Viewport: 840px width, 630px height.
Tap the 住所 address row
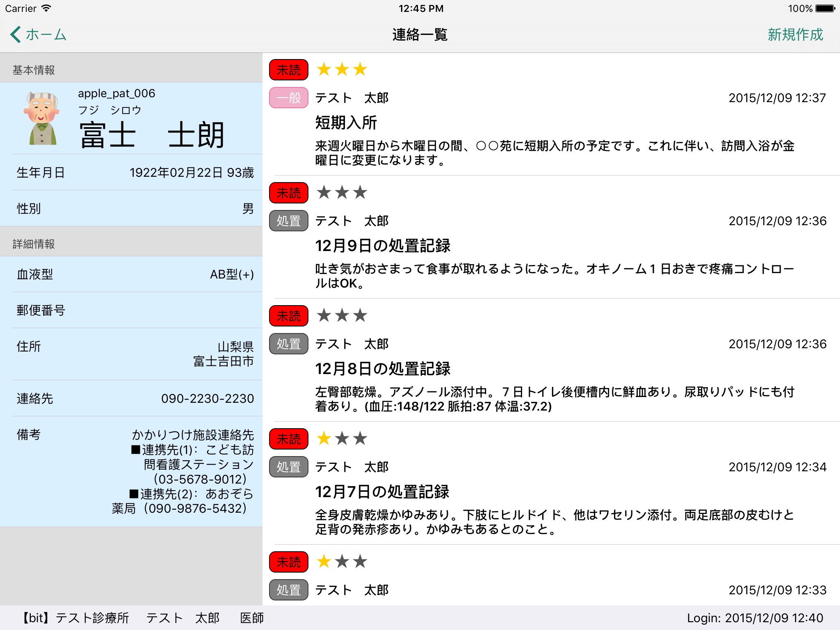(x=131, y=354)
